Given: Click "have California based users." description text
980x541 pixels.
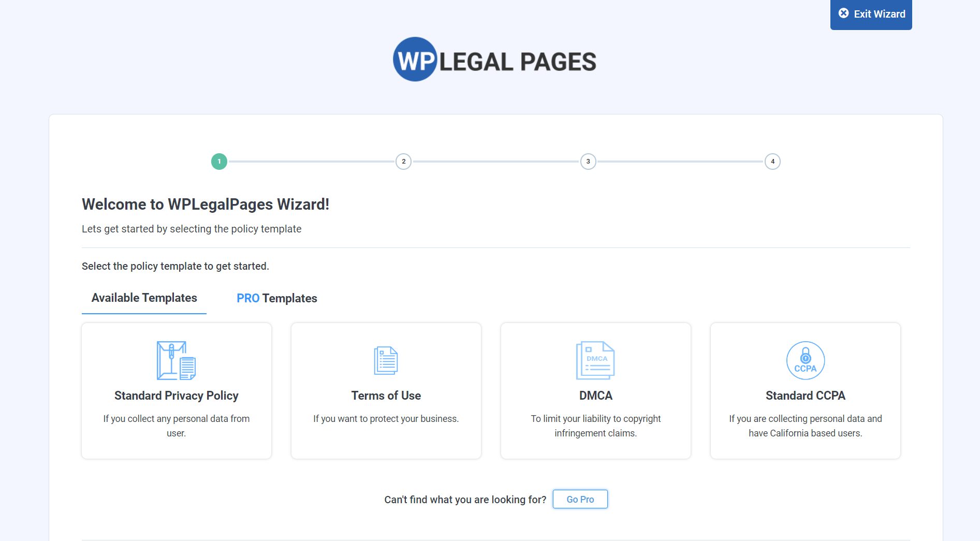Looking at the screenshot, I should click(806, 433).
